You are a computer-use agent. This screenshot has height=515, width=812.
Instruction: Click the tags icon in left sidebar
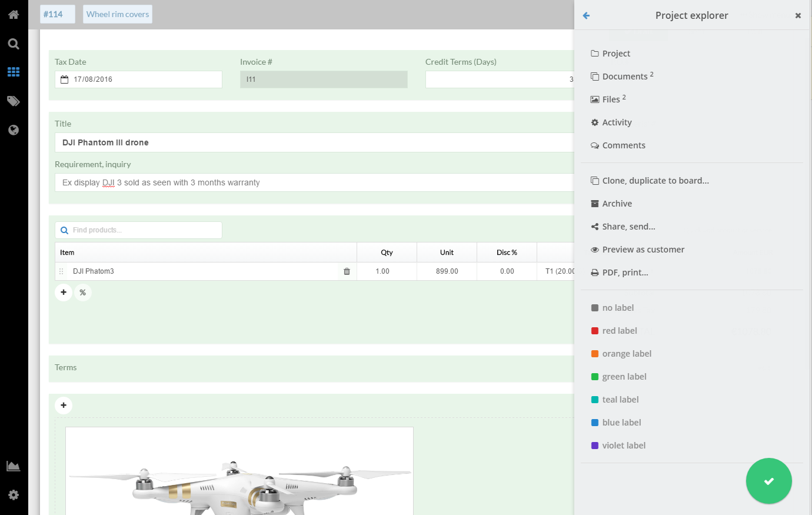click(x=14, y=101)
